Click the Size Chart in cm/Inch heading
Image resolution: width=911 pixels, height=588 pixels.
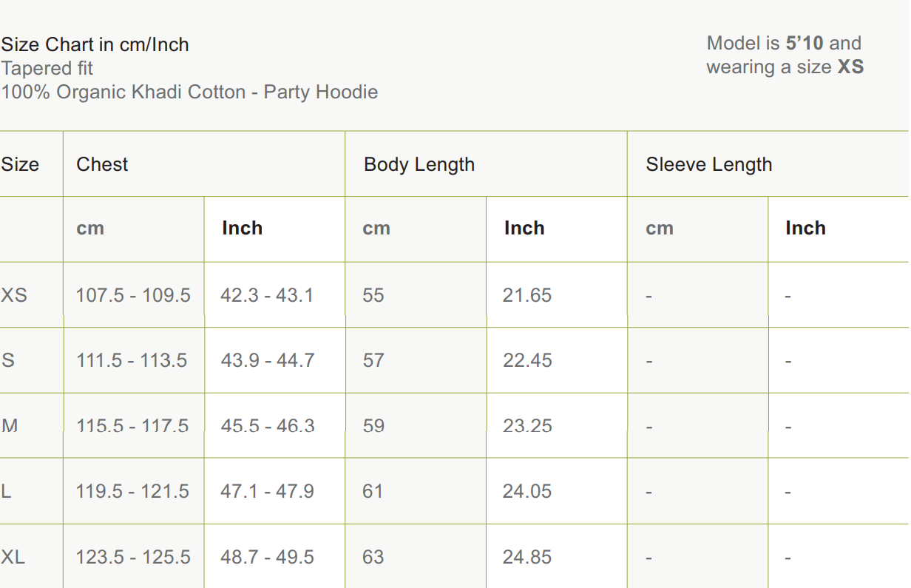[x=95, y=44]
